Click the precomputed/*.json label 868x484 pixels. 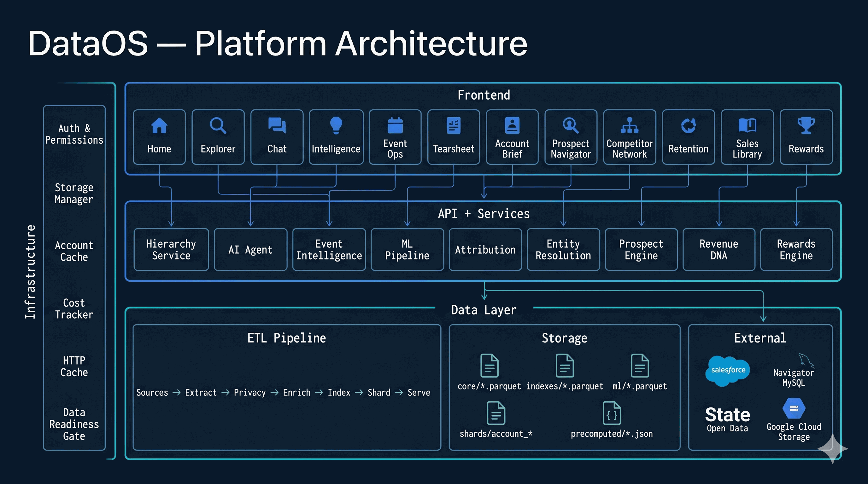612,434
